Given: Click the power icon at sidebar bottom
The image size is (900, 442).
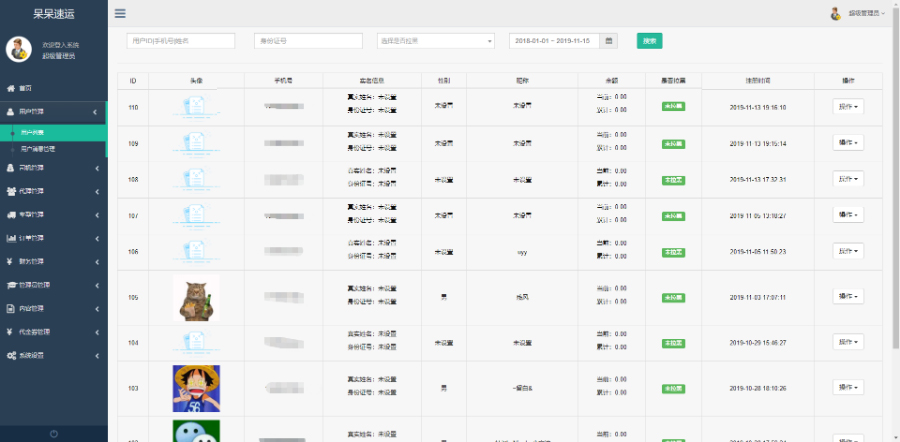Looking at the screenshot, I should 53,433.
